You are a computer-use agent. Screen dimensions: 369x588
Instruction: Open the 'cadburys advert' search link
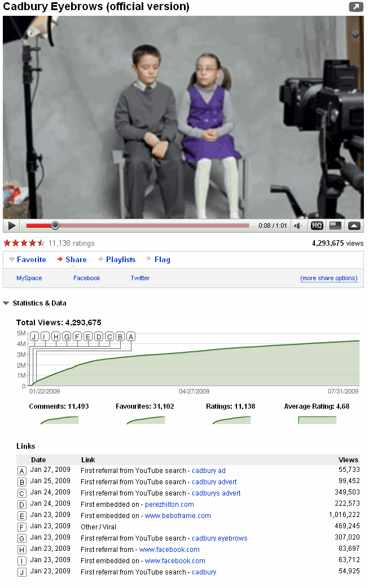pos(216,493)
